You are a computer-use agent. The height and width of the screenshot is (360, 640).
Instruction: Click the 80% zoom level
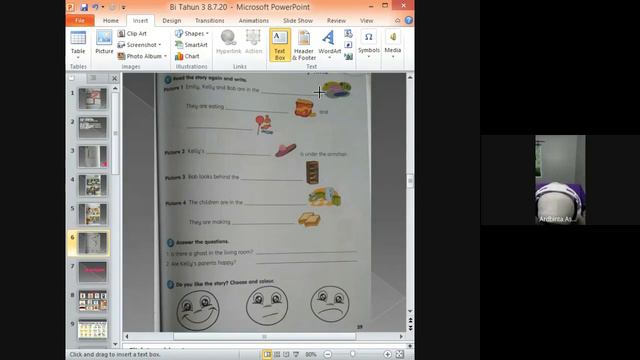tap(311, 354)
